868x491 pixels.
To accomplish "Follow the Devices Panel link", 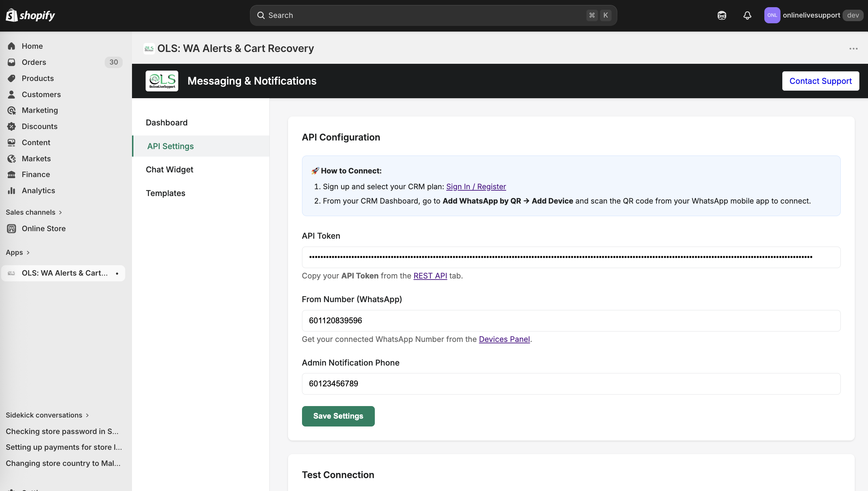I will (x=504, y=339).
